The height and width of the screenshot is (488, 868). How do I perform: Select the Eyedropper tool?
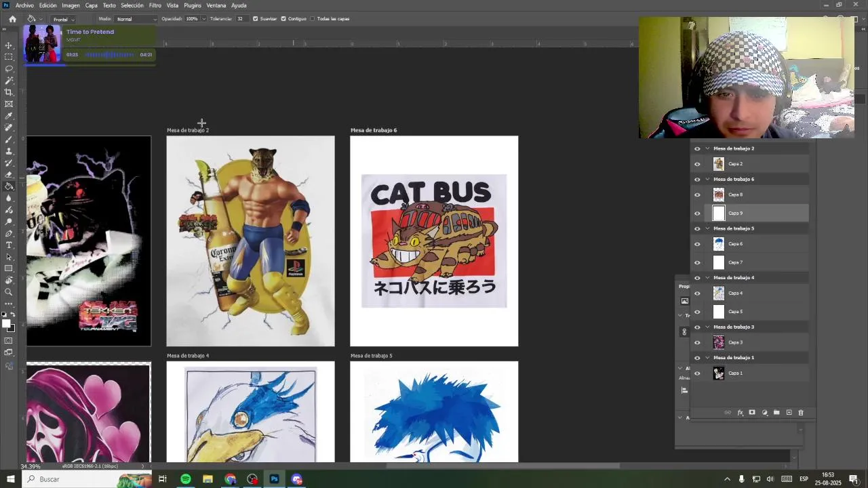click(9, 116)
